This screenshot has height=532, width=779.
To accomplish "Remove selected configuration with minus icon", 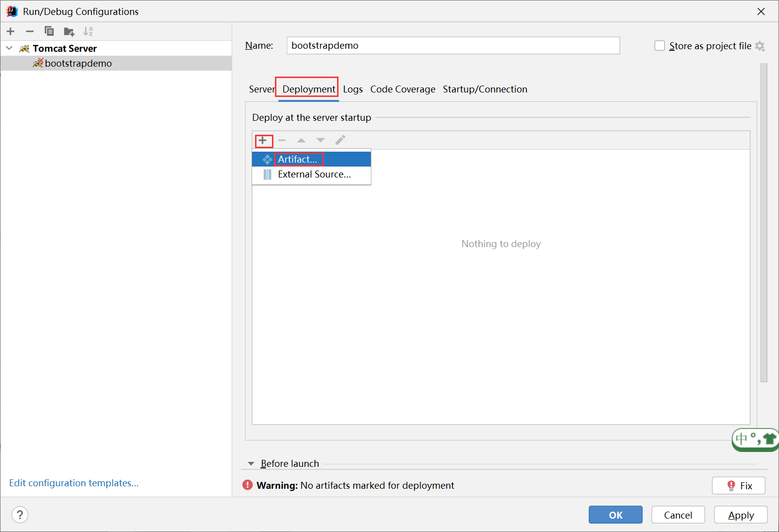I will click(x=30, y=31).
